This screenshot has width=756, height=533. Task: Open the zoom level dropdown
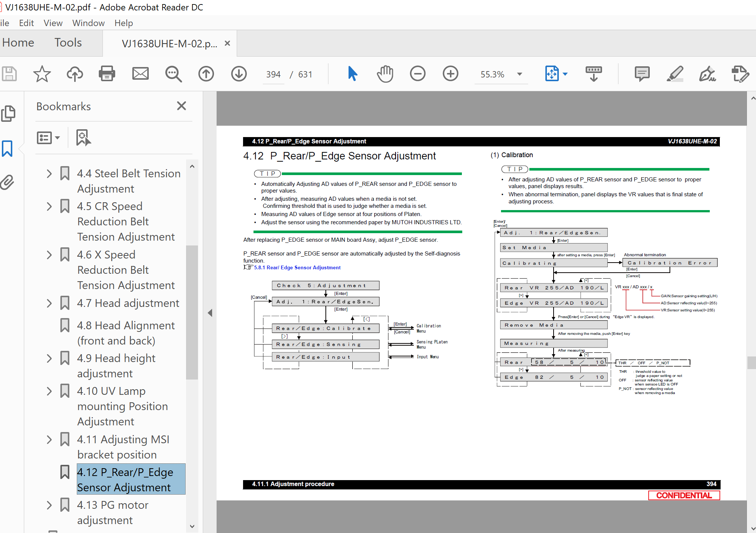[x=520, y=74]
